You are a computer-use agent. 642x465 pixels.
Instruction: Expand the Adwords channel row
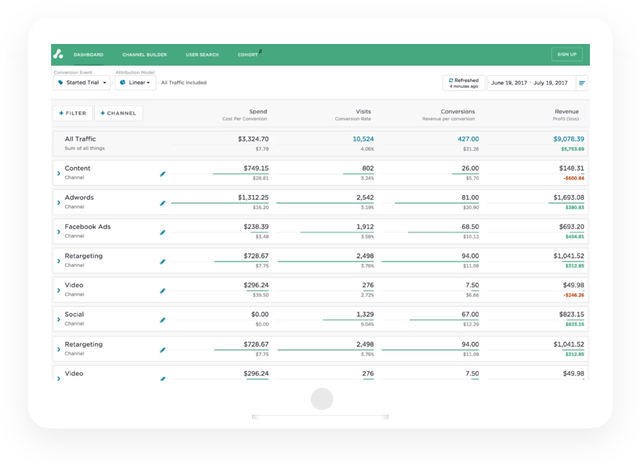pyautogui.click(x=58, y=203)
